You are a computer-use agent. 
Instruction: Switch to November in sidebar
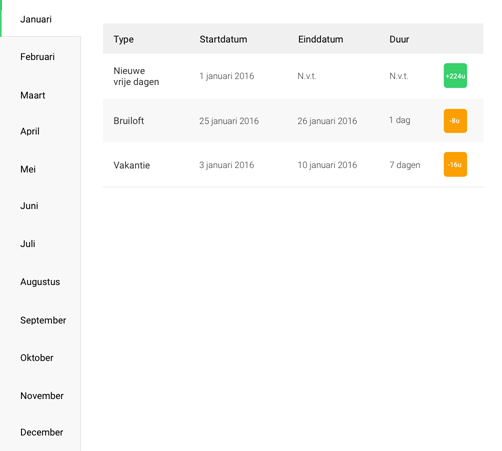40,396
